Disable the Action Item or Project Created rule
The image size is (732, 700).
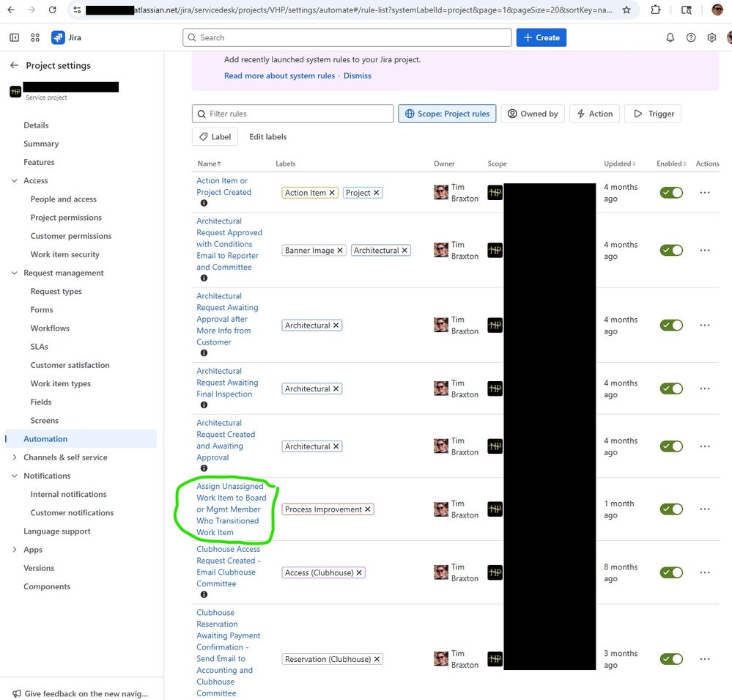pyautogui.click(x=671, y=193)
